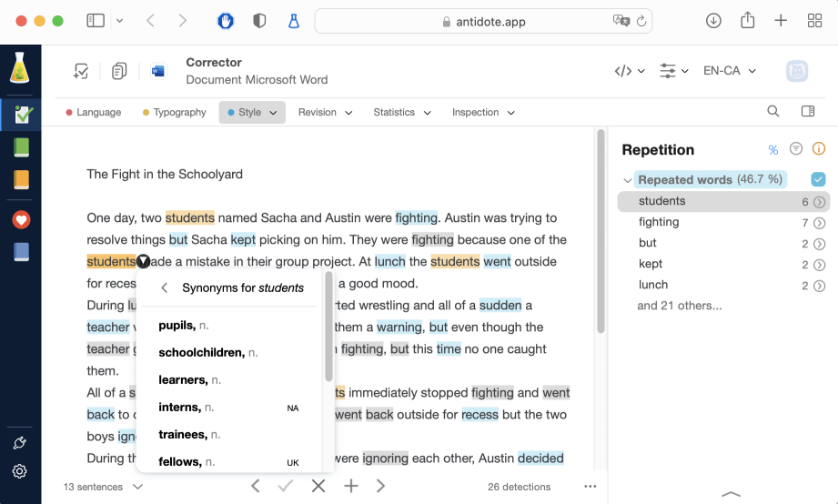Uncheck the Repeated words checkbox

click(818, 179)
